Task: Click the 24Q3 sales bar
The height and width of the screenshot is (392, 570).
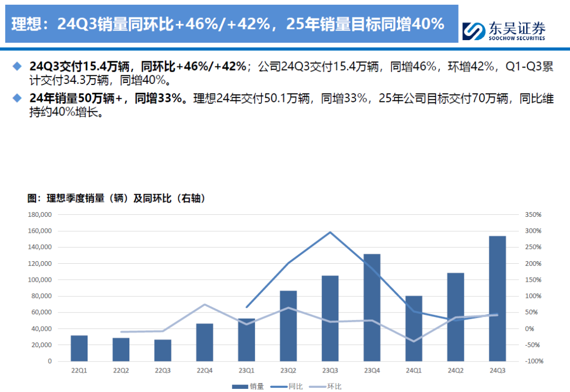Action: point(497,299)
